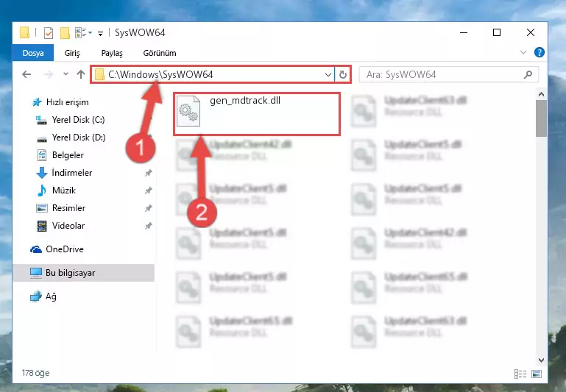The width and height of the screenshot is (566, 392).
Task: Go up one folder level
Action: pos(81,74)
